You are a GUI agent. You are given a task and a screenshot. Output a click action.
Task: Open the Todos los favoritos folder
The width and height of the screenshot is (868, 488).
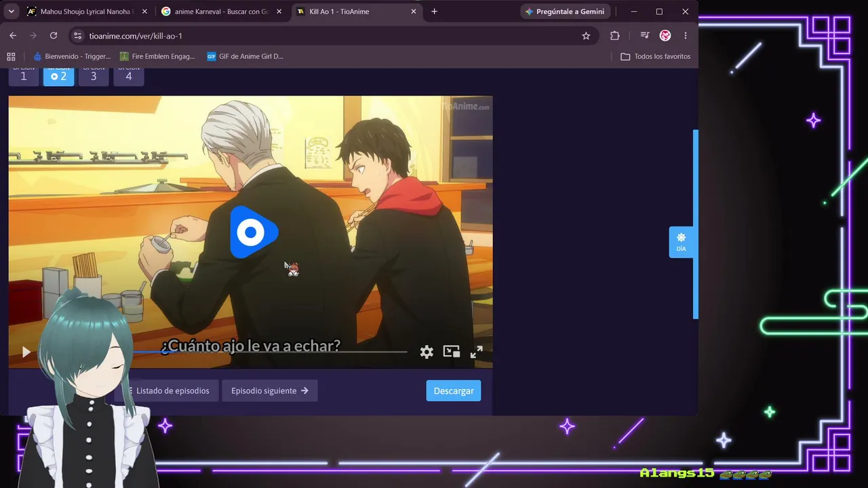pyautogui.click(x=656, y=56)
